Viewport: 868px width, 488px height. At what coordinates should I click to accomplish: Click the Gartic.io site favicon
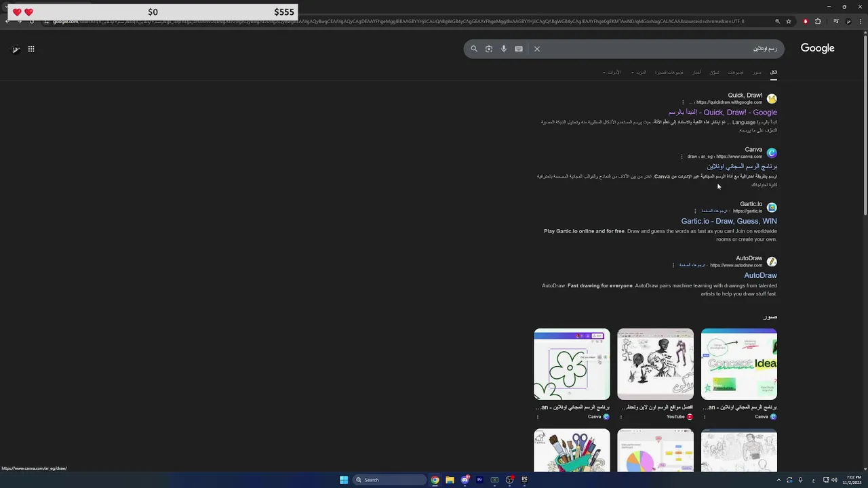(772, 207)
